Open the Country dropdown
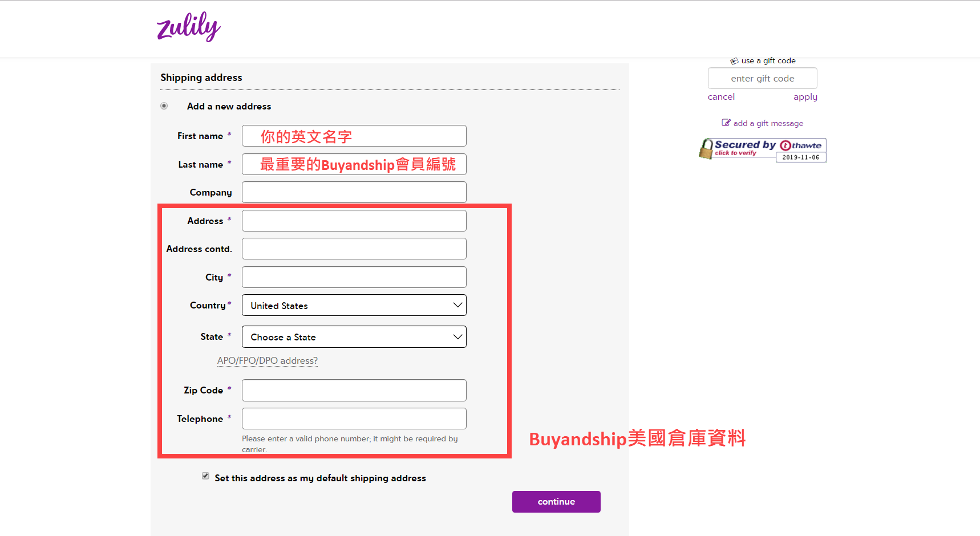980x536 pixels. (354, 306)
